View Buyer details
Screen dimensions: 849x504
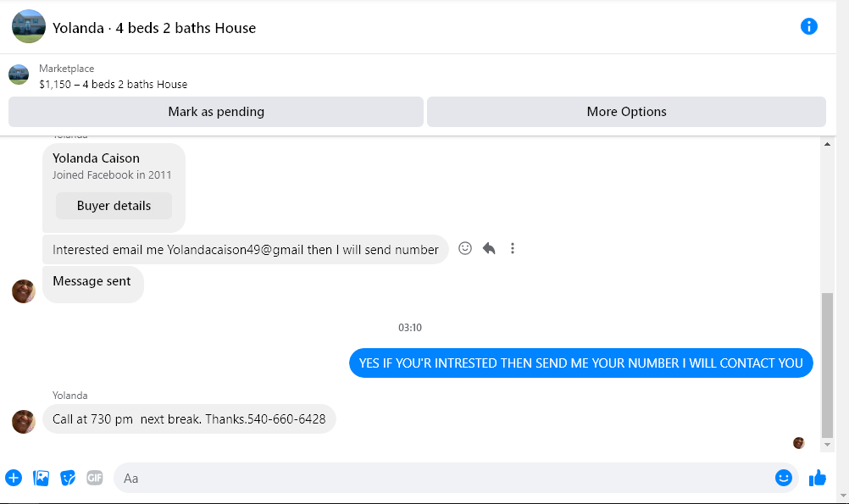[114, 206]
